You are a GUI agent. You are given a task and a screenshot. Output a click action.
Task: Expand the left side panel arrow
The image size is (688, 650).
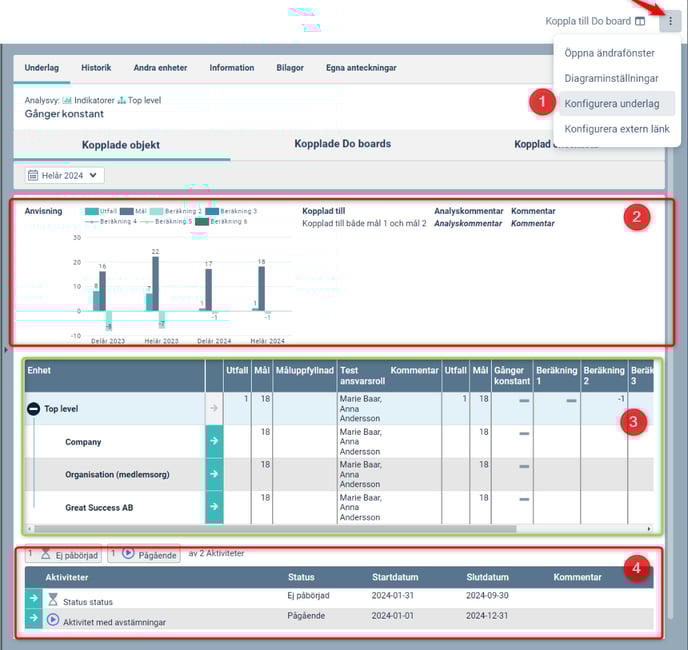click(4, 351)
